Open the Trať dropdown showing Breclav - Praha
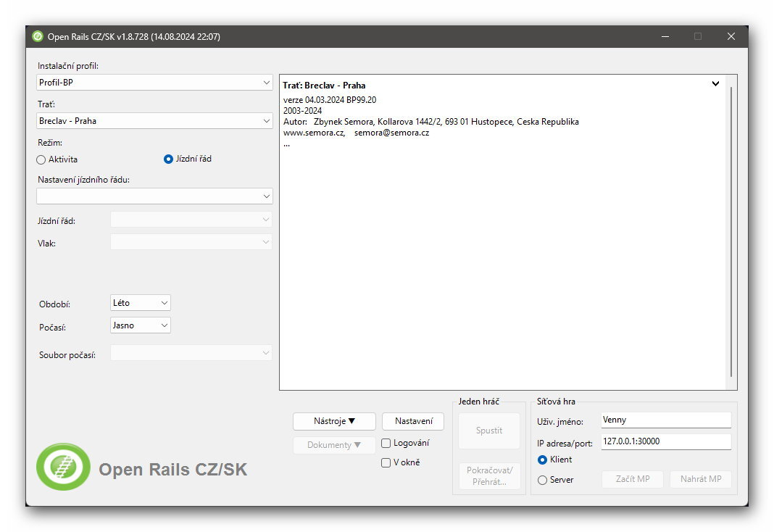This screenshot has width=774, height=532. [x=154, y=121]
